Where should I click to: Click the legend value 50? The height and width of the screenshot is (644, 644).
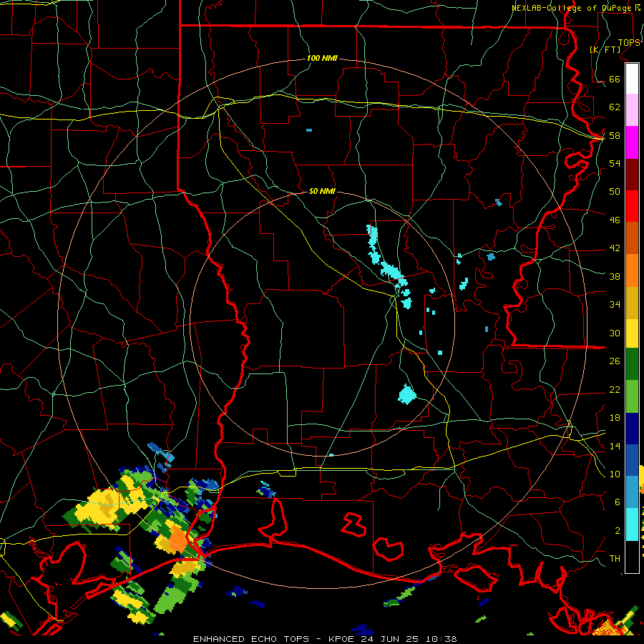coord(615,191)
